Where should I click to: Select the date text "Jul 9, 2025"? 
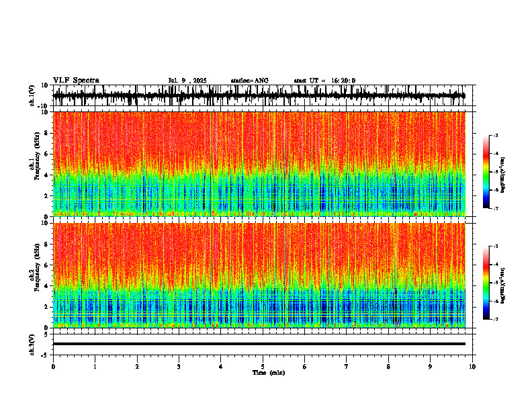tap(187, 81)
